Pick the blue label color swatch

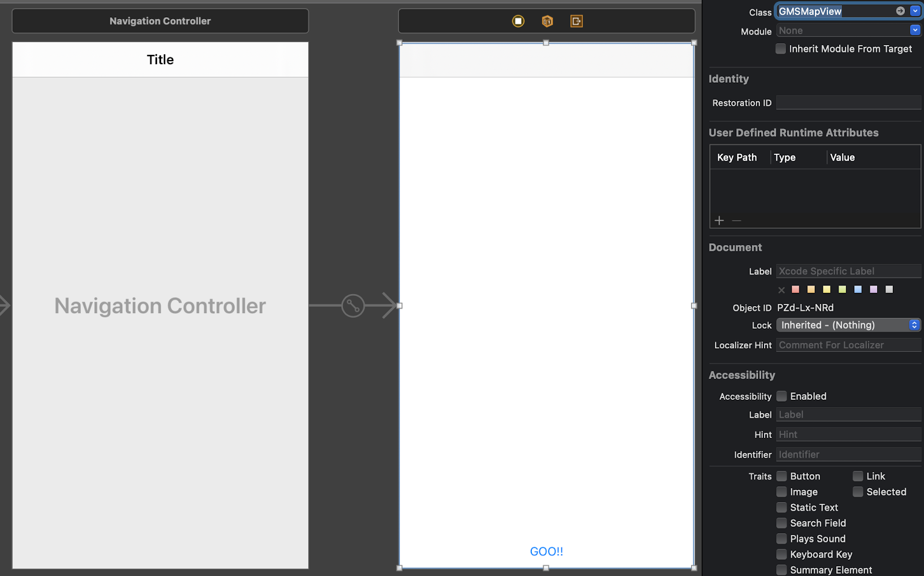(858, 289)
